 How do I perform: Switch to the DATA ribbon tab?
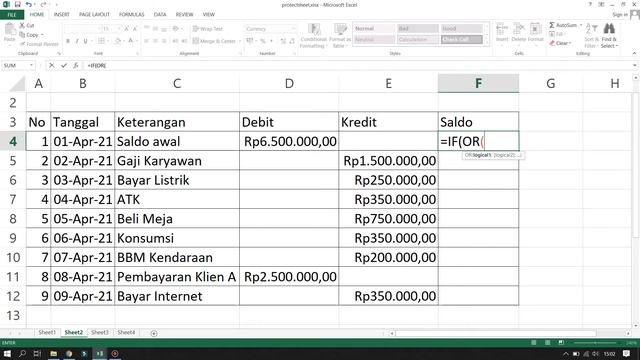coord(160,15)
